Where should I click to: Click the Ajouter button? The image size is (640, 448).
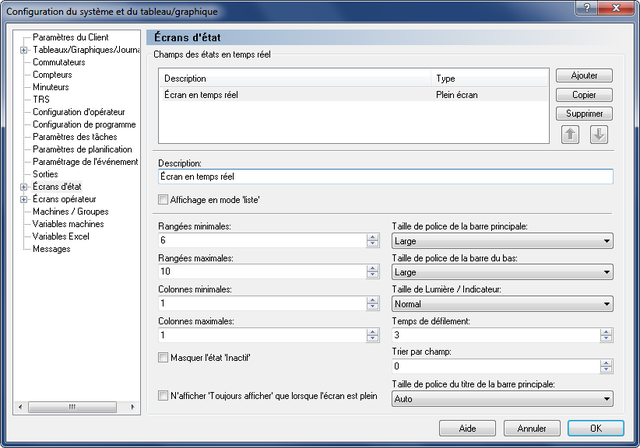584,75
